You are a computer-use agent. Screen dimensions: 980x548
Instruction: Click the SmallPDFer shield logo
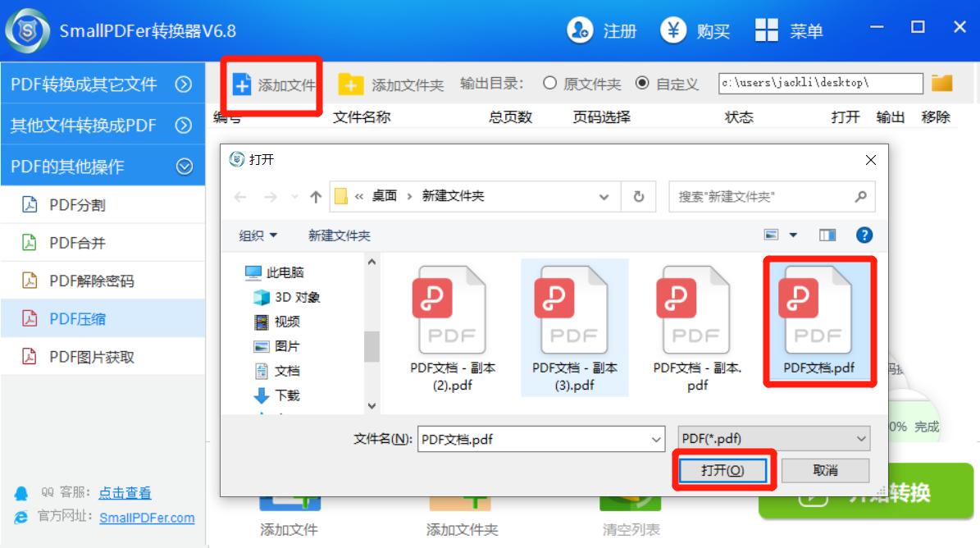28,30
